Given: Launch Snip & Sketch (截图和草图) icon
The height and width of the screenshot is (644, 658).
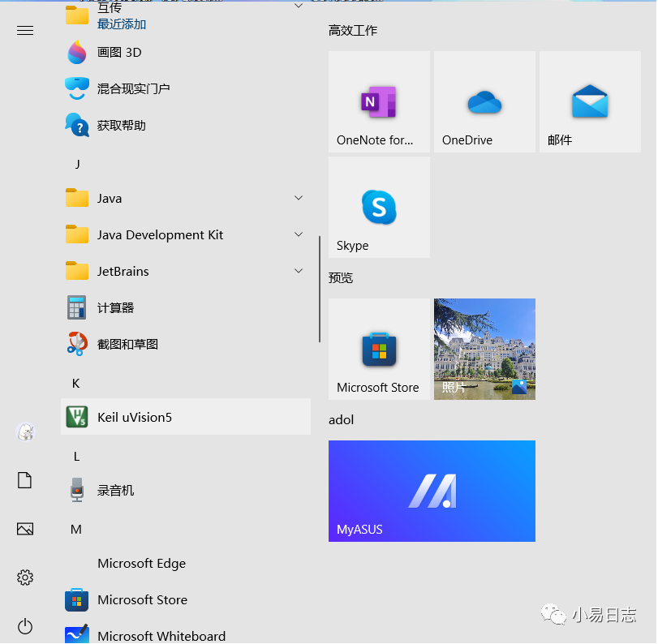Looking at the screenshot, I should 77,344.
